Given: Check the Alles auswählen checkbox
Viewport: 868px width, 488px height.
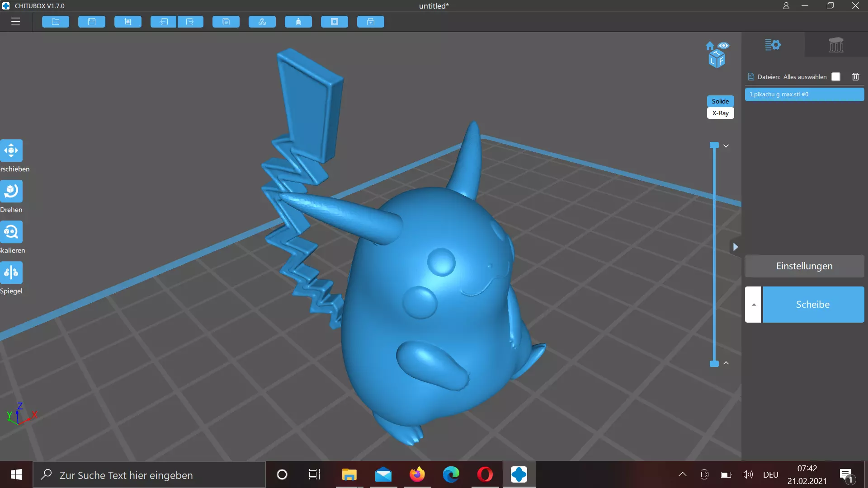Looking at the screenshot, I should pyautogui.click(x=836, y=77).
